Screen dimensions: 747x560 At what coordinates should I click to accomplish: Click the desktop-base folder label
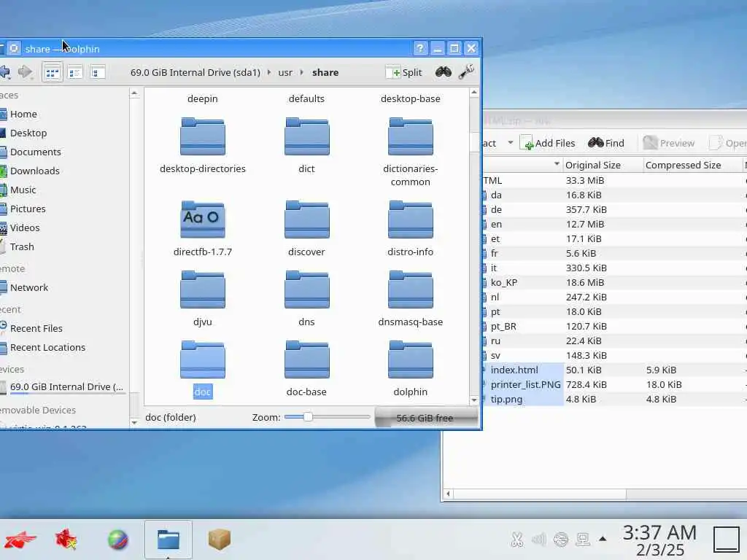click(x=410, y=99)
